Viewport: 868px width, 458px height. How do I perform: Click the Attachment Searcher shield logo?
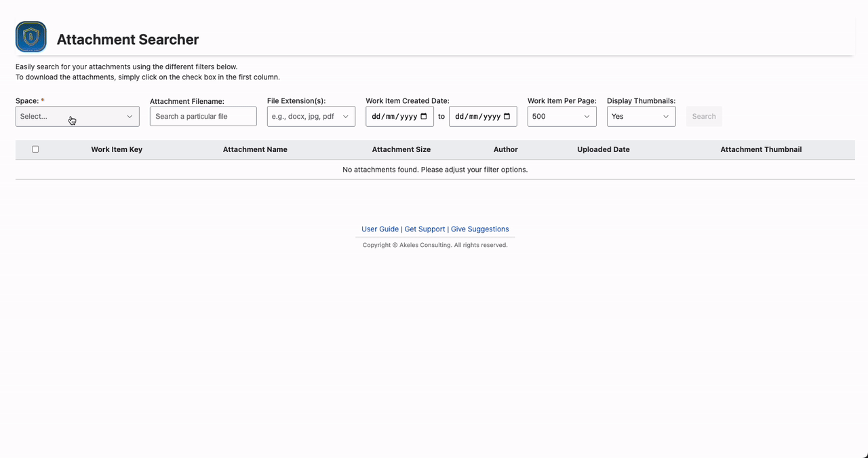coord(31,37)
